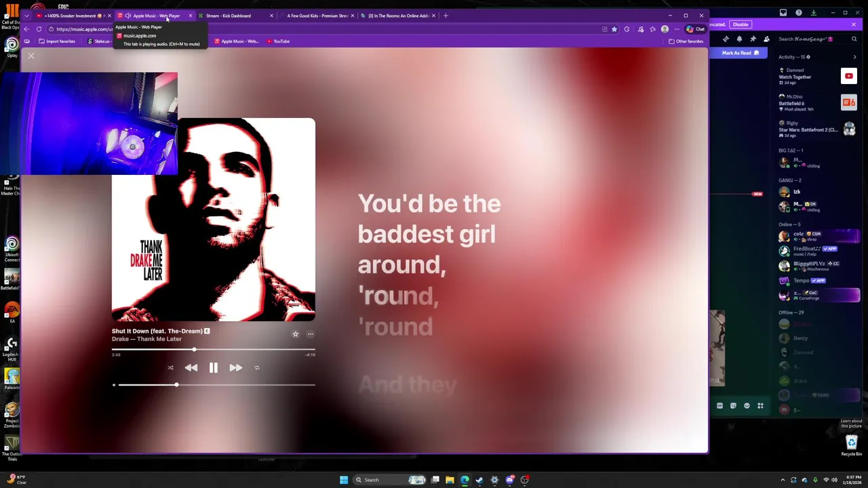Expand the Activity section arrow in Discord

pos(854,57)
